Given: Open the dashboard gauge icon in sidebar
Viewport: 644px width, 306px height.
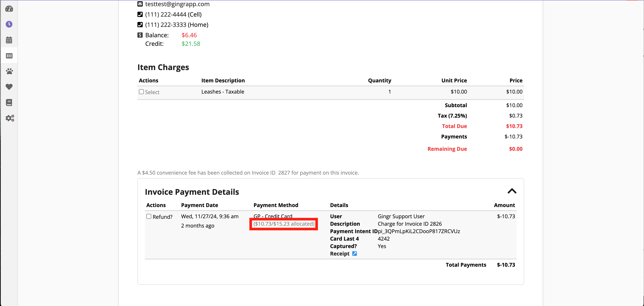Looking at the screenshot, I should (x=9, y=9).
